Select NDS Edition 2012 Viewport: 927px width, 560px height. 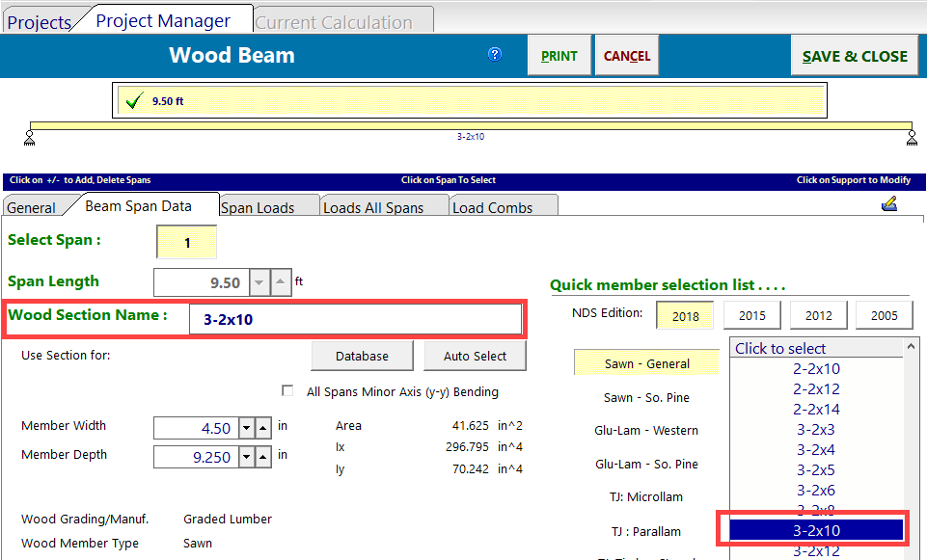818,315
